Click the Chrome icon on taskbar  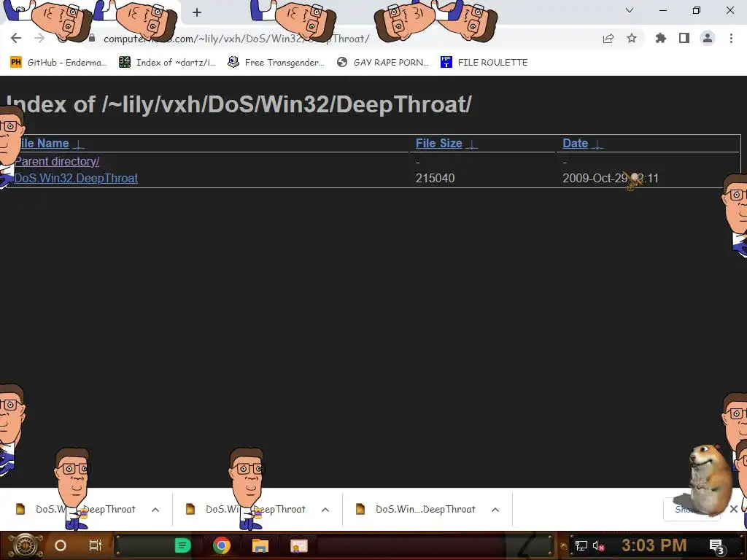(x=222, y=545)
